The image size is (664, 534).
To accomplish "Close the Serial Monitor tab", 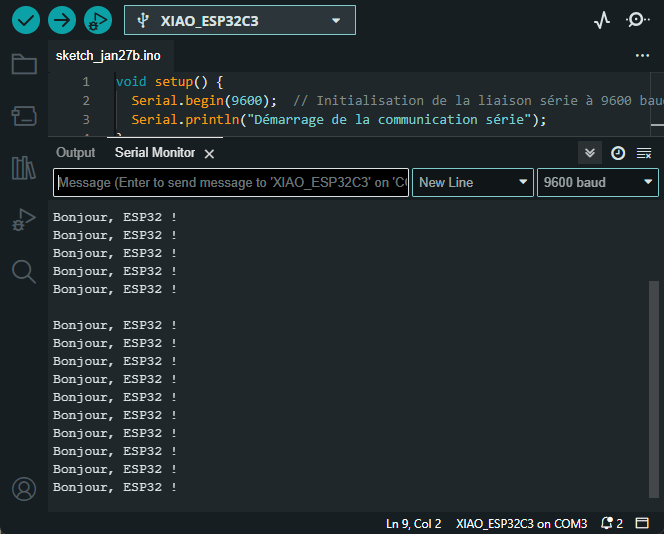I will [x=209, y=154].
